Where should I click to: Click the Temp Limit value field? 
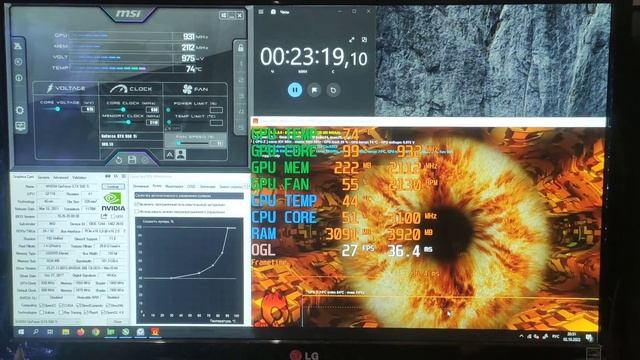(216, 122)
